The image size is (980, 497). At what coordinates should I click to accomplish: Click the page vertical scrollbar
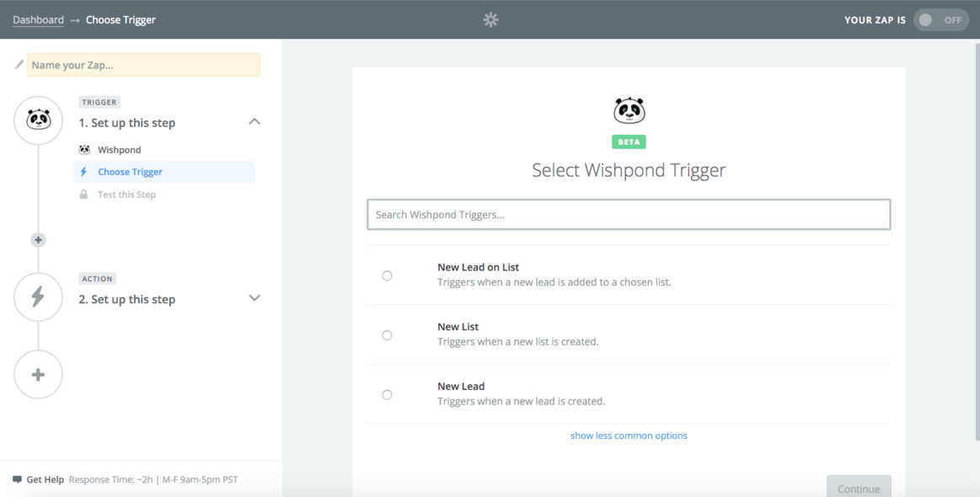click(x=977, y=241)
